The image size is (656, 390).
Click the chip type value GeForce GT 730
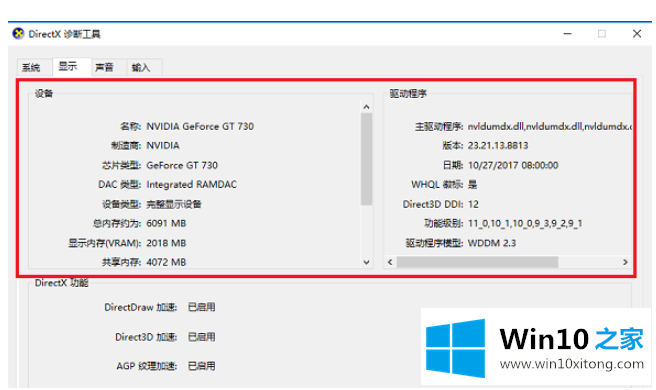click(x=182, y=165)
